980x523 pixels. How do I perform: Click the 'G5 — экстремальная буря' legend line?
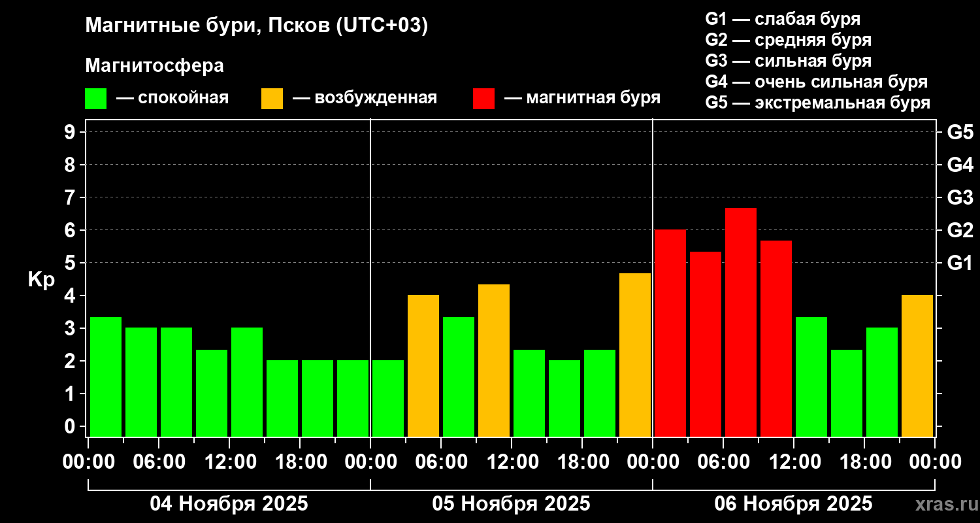[818, 103]
